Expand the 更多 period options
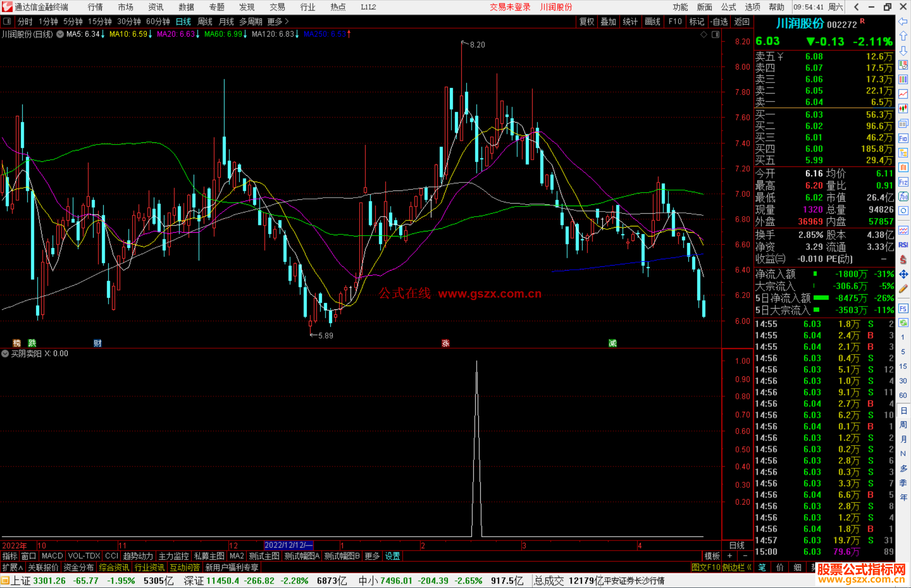 278,21
